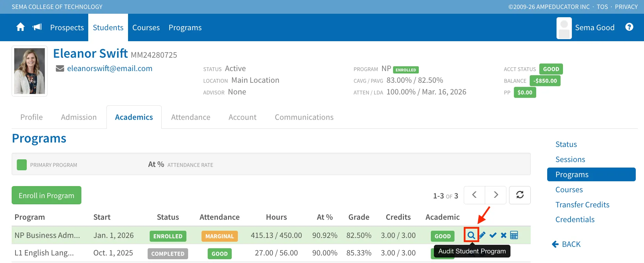Open the Students menu

(108, 27)
